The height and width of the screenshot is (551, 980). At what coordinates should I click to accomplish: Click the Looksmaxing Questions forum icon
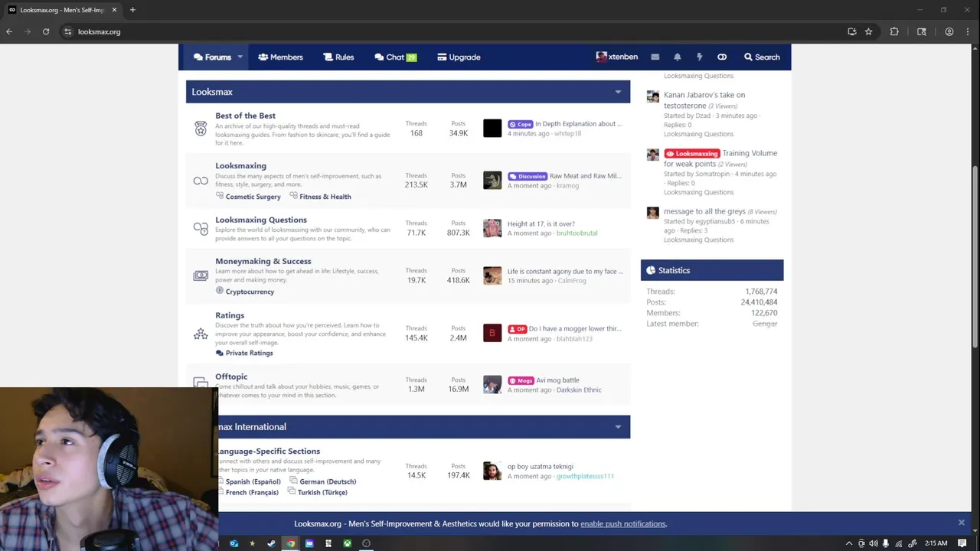(201, 228)
